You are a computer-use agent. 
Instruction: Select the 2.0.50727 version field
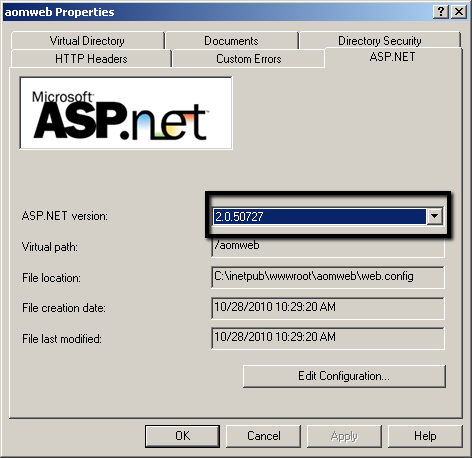tap(320, 216)
